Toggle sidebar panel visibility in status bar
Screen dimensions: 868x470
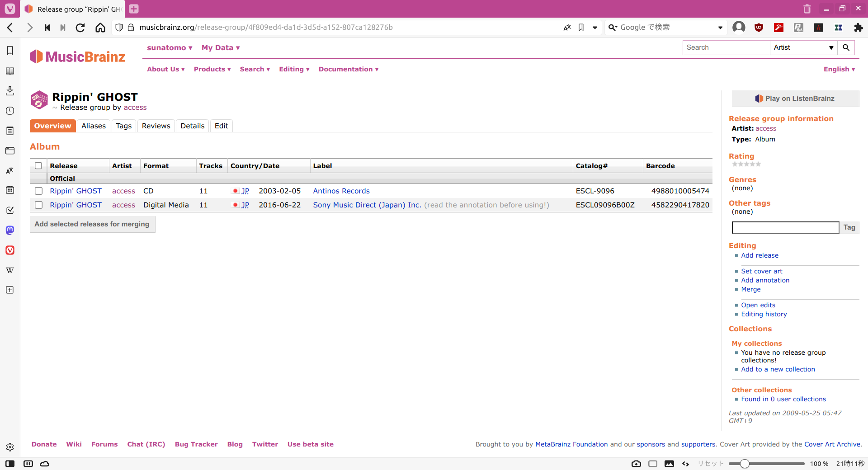coord(10,464)
